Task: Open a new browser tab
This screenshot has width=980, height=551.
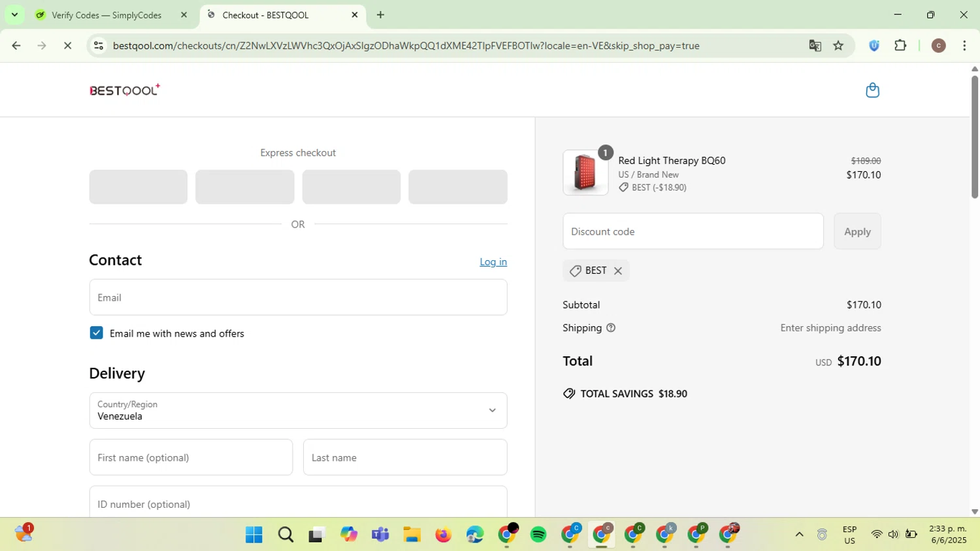Action: (380, 14)
